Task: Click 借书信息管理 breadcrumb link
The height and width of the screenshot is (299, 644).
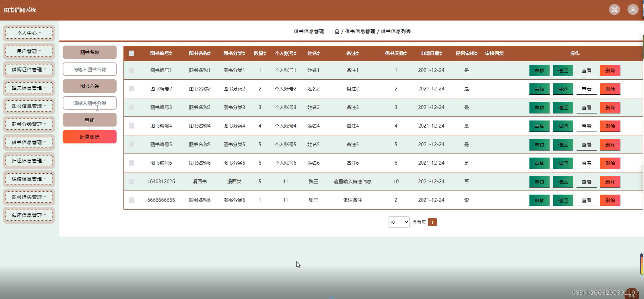Action: pyautogui.click(x=360, y=31)
